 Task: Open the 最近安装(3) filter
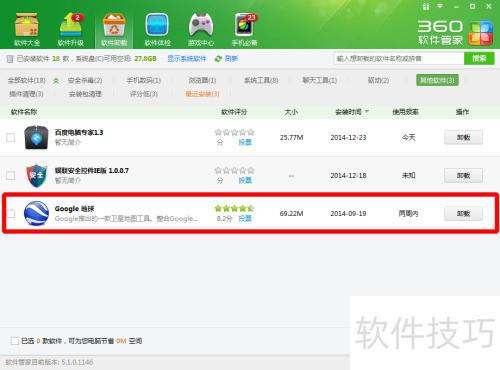202,94
